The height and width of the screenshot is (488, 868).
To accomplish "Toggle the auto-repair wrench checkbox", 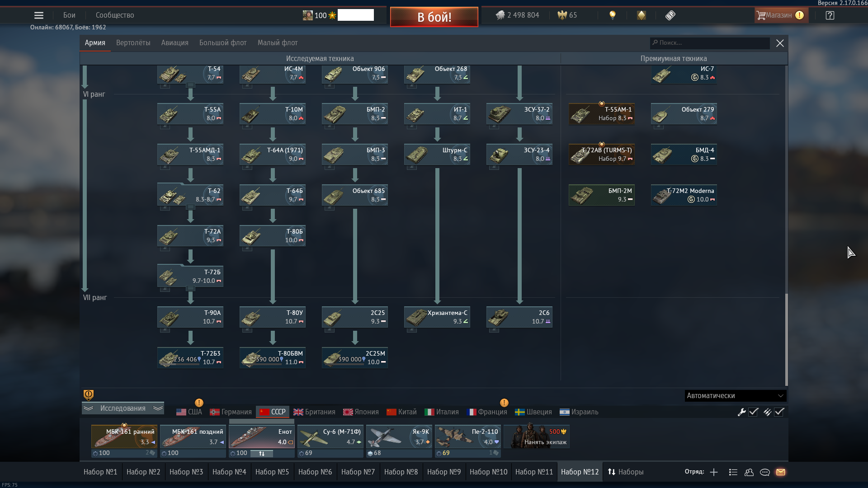I will pyautogui.click(x=753, y=412).
